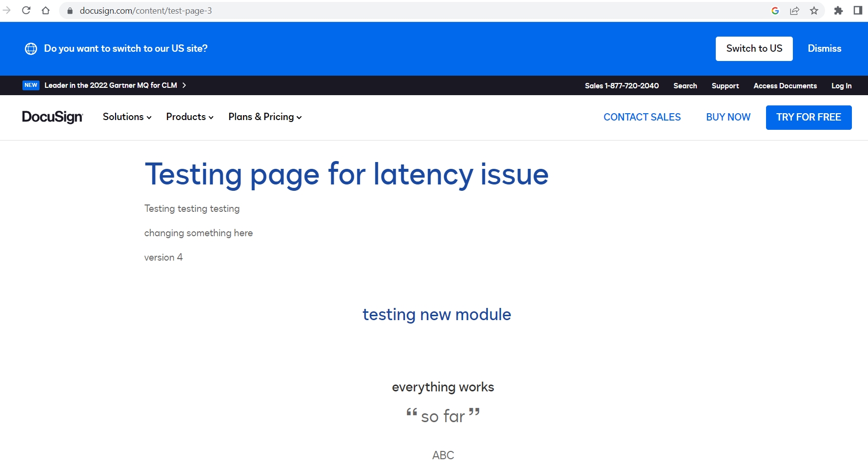Click the share page icon
This screenshot has height=468, width=868.
[794, 11]
